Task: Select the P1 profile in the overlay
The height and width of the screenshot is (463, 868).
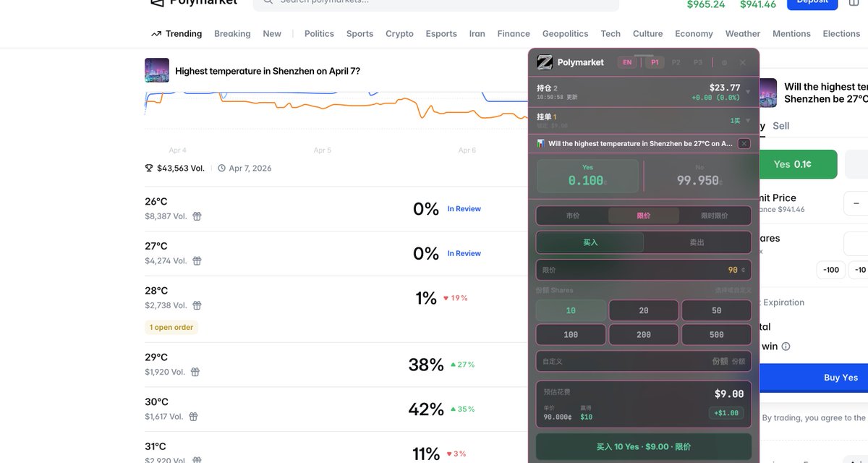Action: pos(655,62)
